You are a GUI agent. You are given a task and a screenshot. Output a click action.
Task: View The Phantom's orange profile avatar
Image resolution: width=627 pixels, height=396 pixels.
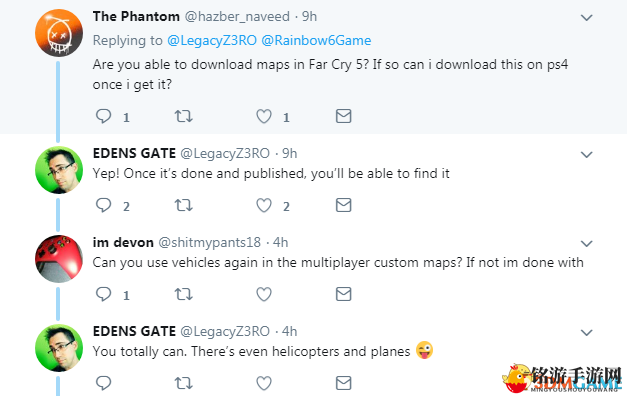[x=59, y=33]
